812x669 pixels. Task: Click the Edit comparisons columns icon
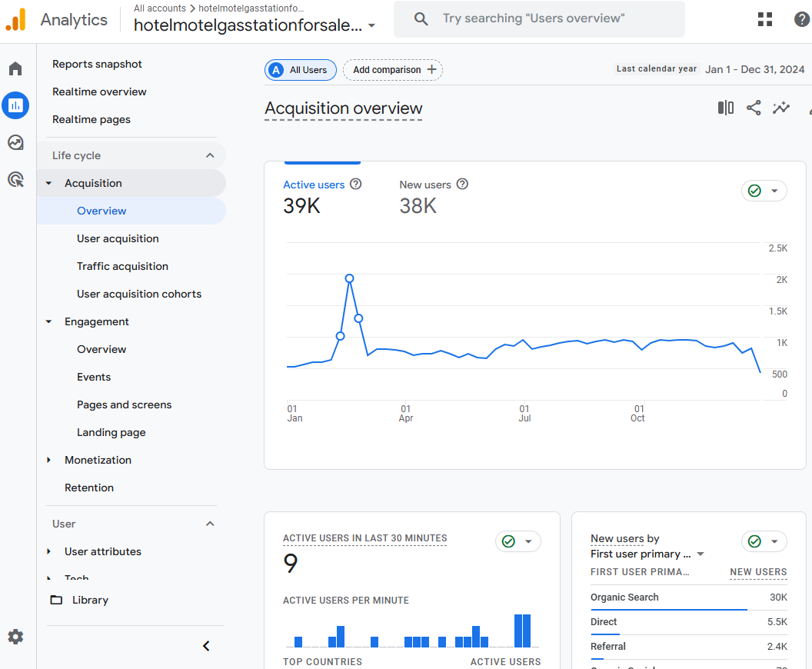click(725, 108)
